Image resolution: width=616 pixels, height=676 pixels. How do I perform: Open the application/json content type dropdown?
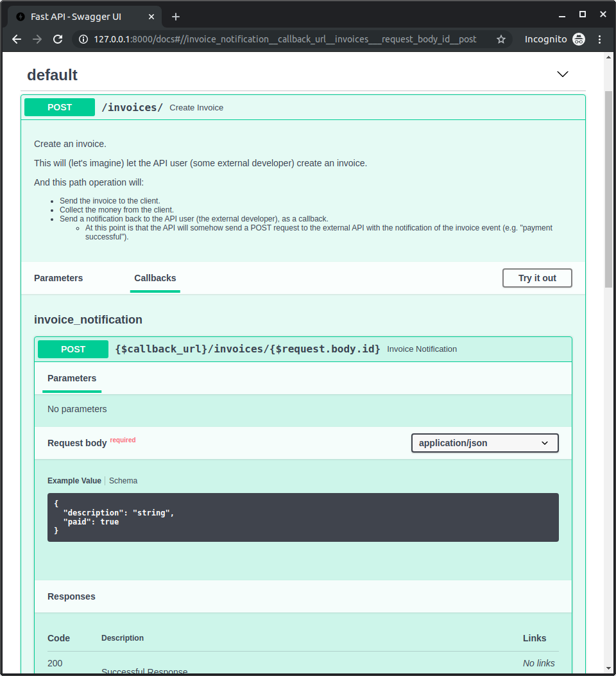click(484, 443)
